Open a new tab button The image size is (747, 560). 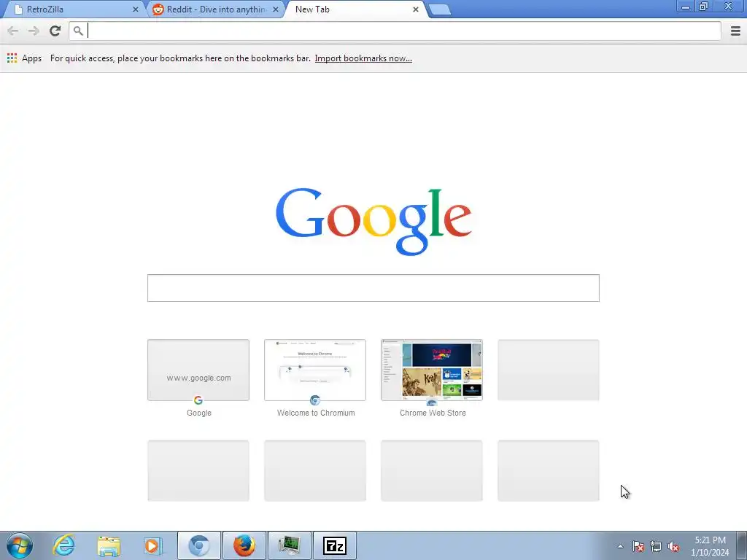click(x=439, y=9)
